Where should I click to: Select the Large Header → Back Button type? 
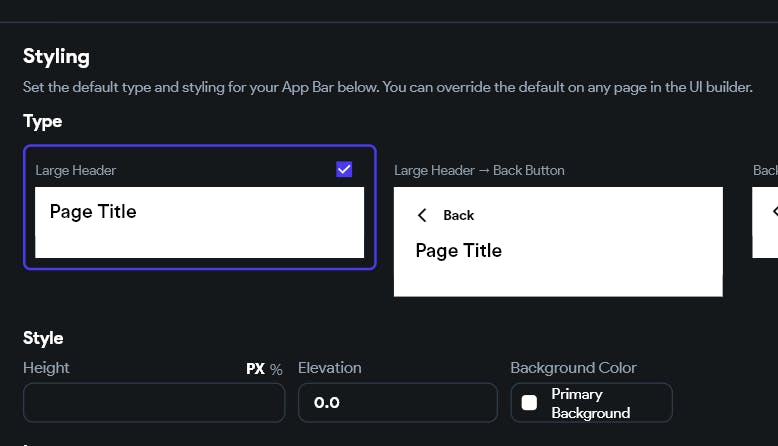point(558,241)
